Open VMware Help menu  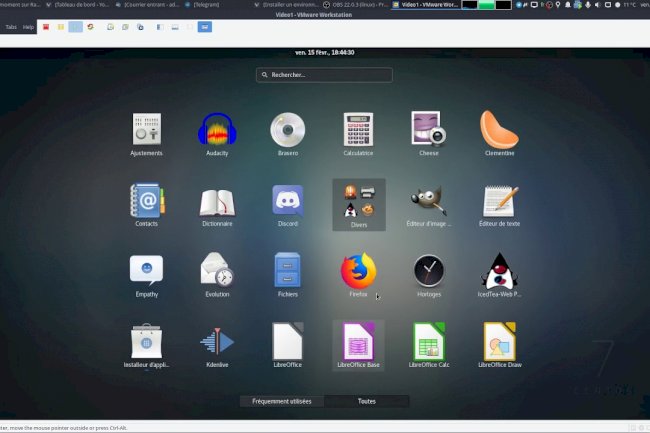(28, 27)
